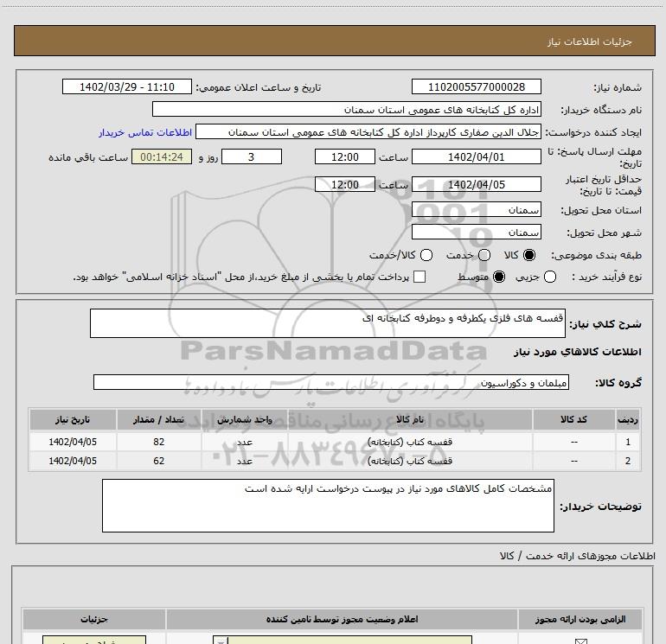Click the request creator field جلال الدین صفاری
The image size is (666, 644).
[368, 131]
